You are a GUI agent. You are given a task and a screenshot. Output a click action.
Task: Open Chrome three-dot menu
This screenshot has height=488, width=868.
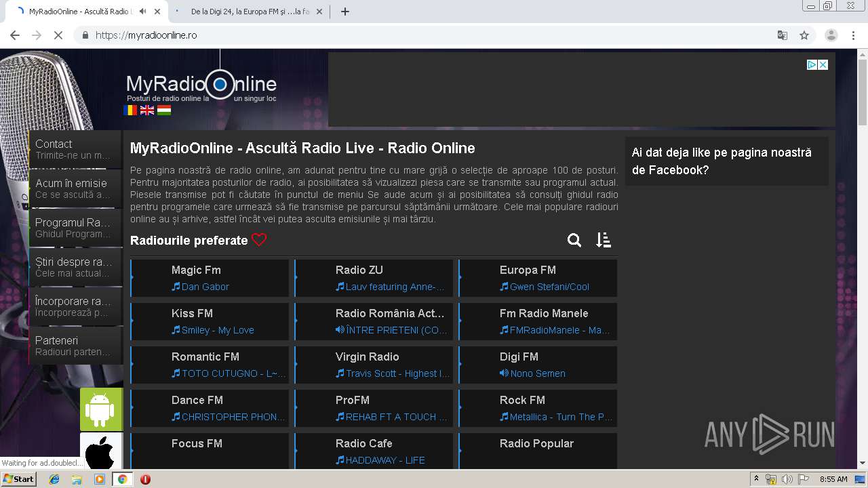(x=854, y=35)
